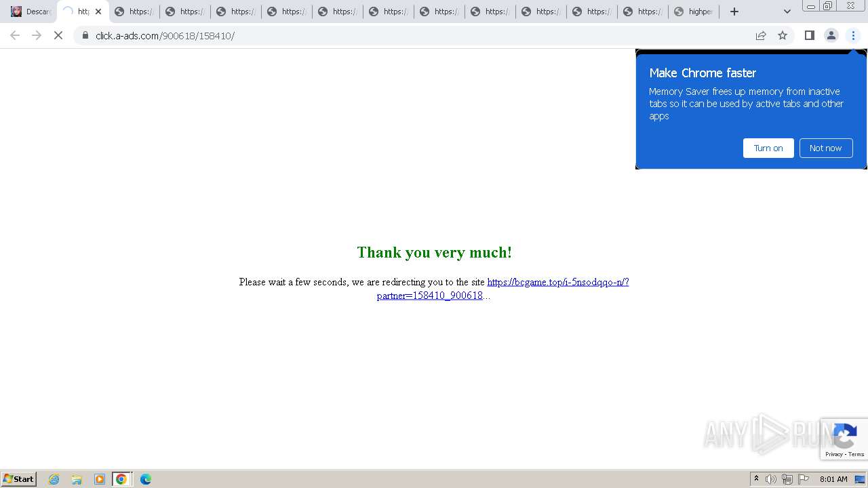Share this page icon
The height and width of the screenshot is (488, 868).
(x=761, y=35)
